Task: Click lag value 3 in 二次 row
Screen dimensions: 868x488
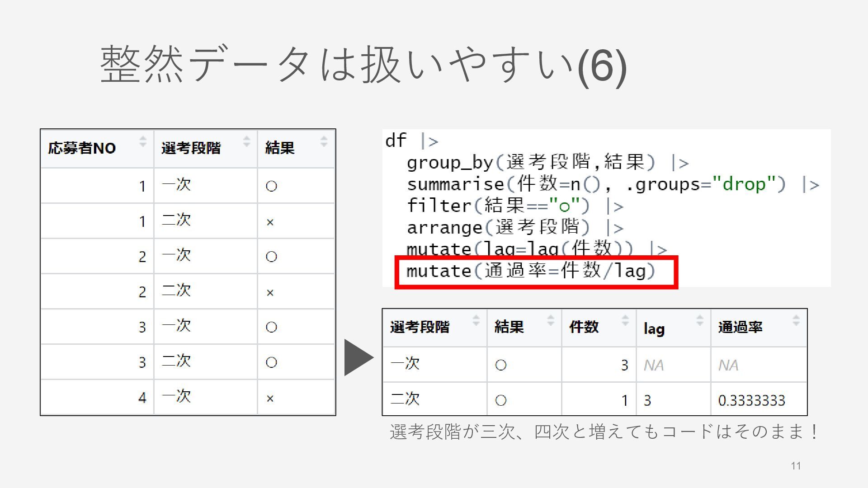Action: 647,400
